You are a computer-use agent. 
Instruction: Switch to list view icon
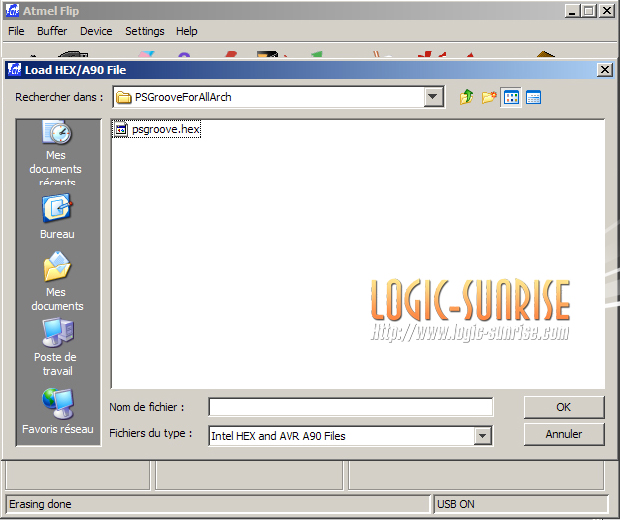point(511,97)
